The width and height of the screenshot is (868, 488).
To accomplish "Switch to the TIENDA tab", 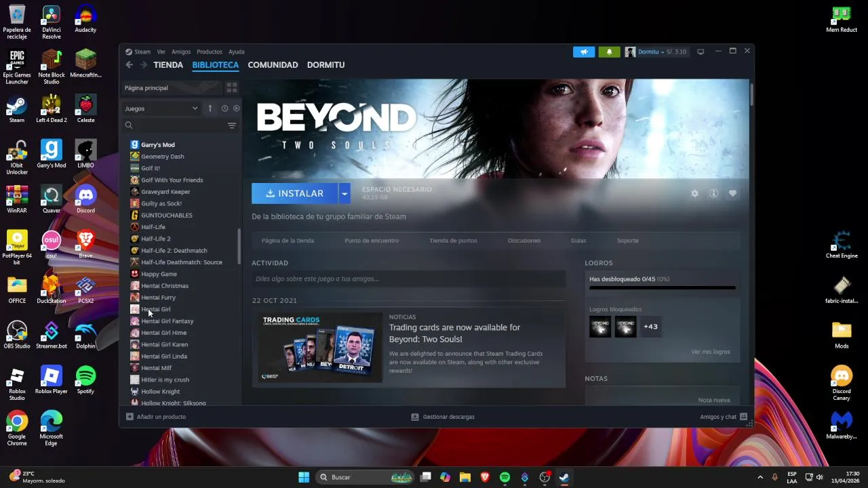I will coord(168,65).
